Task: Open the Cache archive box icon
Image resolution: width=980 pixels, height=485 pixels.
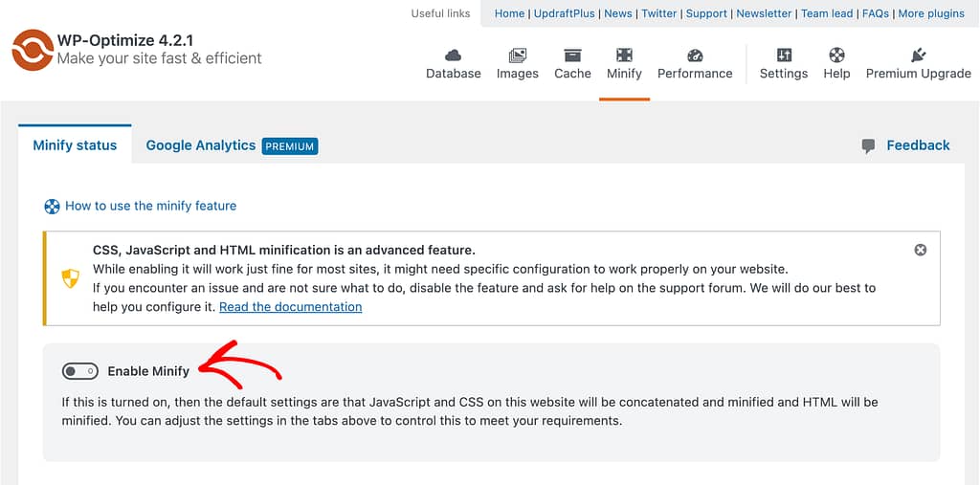Action: coord(572,55)
